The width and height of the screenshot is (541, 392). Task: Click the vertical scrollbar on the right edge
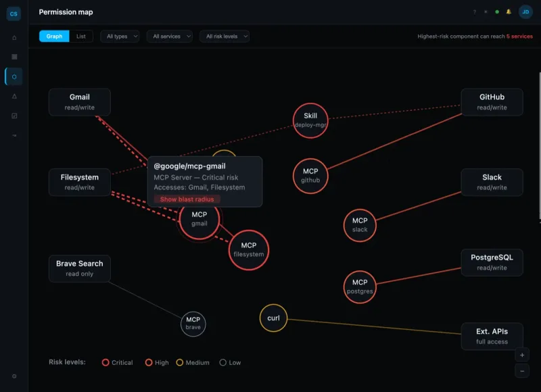pos(540,145)
